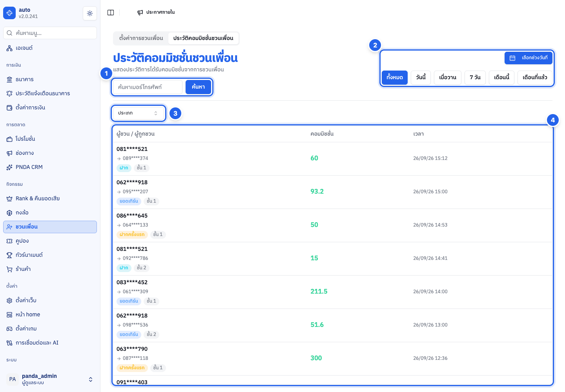Viewport: 565px width, 392px height.
Task: Open ตั้งค่าเกม gamepad icon
Action: tap(9, 329)
